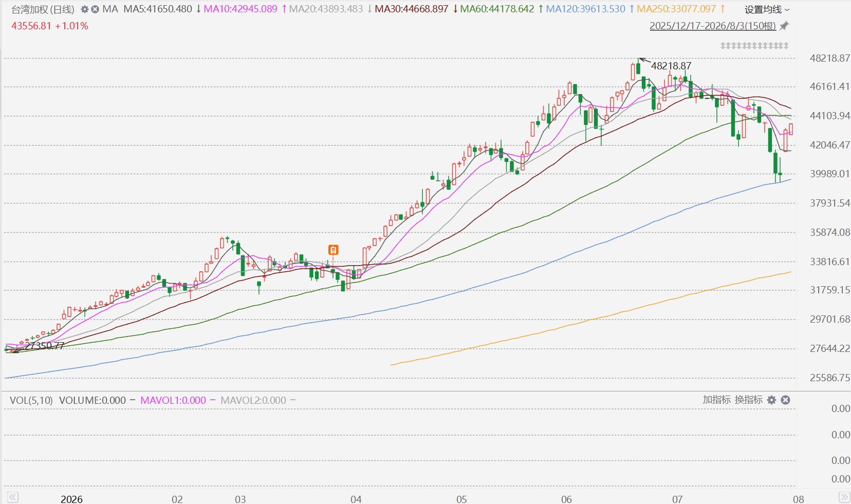This screenshot has width=851, height=504.
Task: Click the 2026 label on the time axis
Action: point(71,499)
